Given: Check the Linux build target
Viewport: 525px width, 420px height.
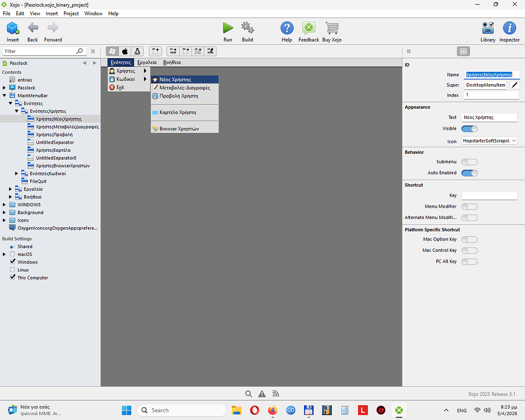Looking at the screenshot, I should (x=12, y=270).
